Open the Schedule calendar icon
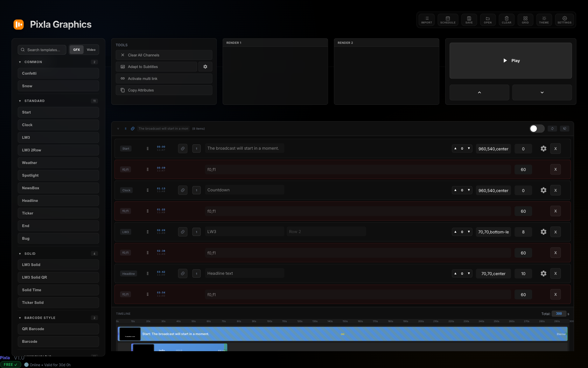588x368 pixels. [x=448, y=20]
